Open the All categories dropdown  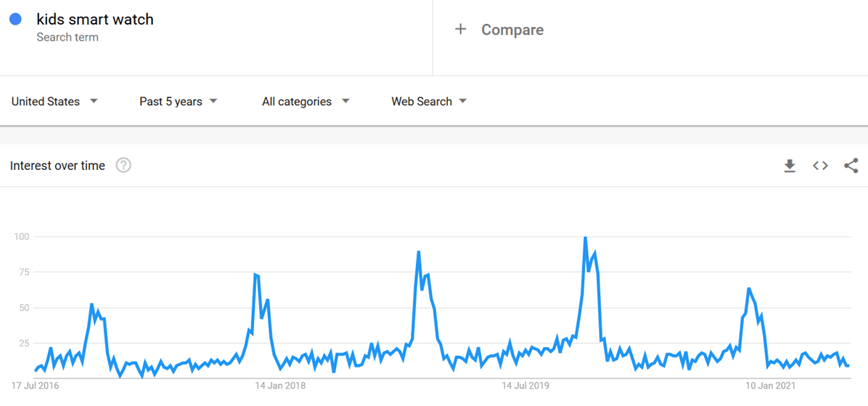click(x=306, y=102)
